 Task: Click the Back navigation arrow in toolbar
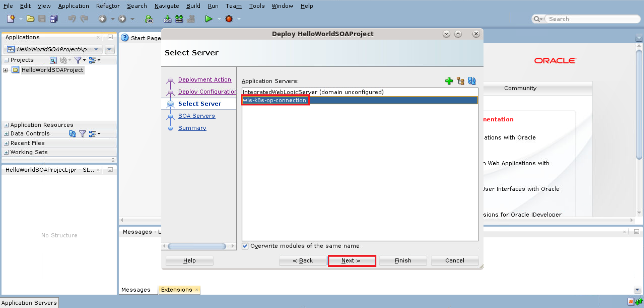[x=102, y=19]
